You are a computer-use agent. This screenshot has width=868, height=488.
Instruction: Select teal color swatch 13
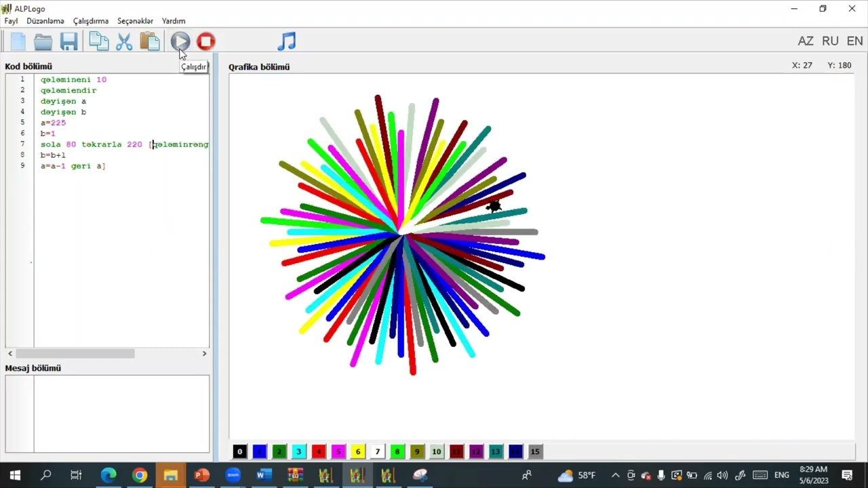(x=496, y=451)
